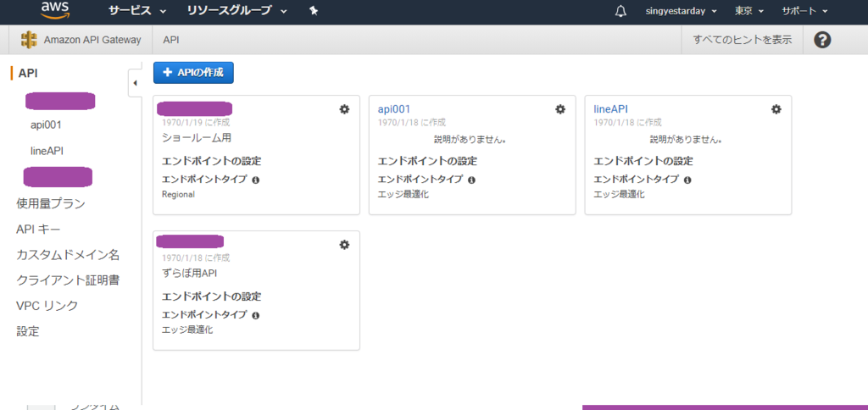This screenshot has height=410, width=868.
Task: Click the Regional endpoint type value
Action: pos(178,195)
